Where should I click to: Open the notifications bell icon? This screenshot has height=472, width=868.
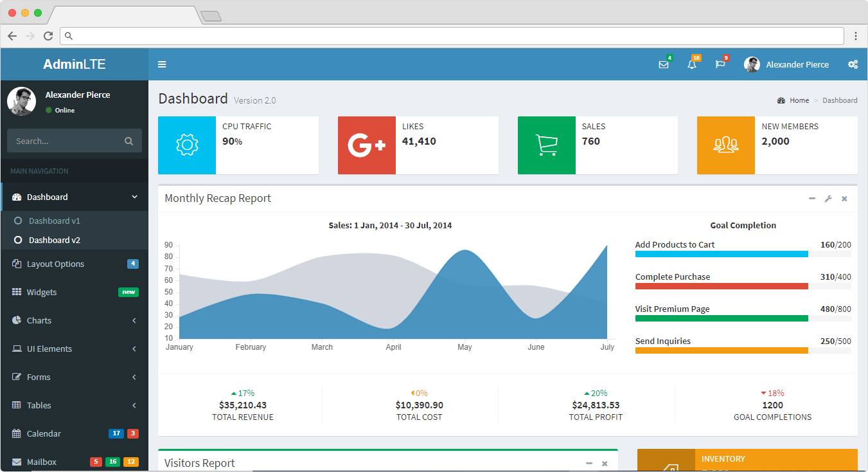click(692, 64)
